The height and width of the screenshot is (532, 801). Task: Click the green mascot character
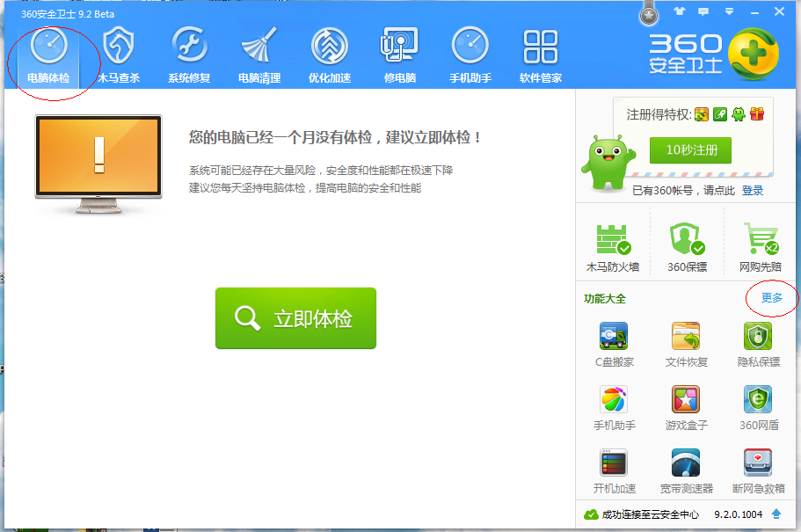608,163
